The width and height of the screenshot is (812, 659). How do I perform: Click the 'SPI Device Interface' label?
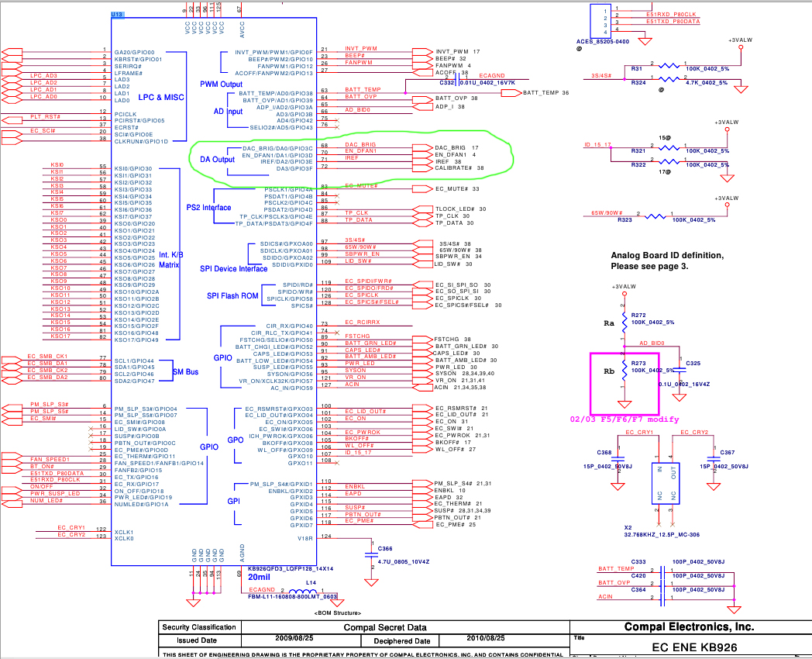tap(233, 269)
